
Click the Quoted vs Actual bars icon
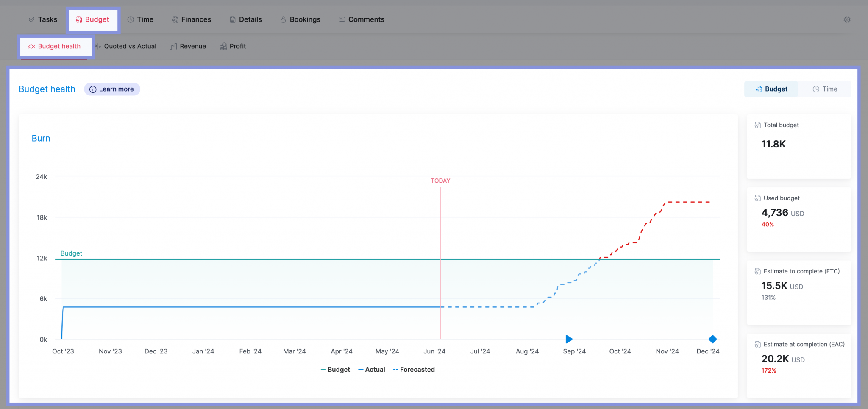97,46
